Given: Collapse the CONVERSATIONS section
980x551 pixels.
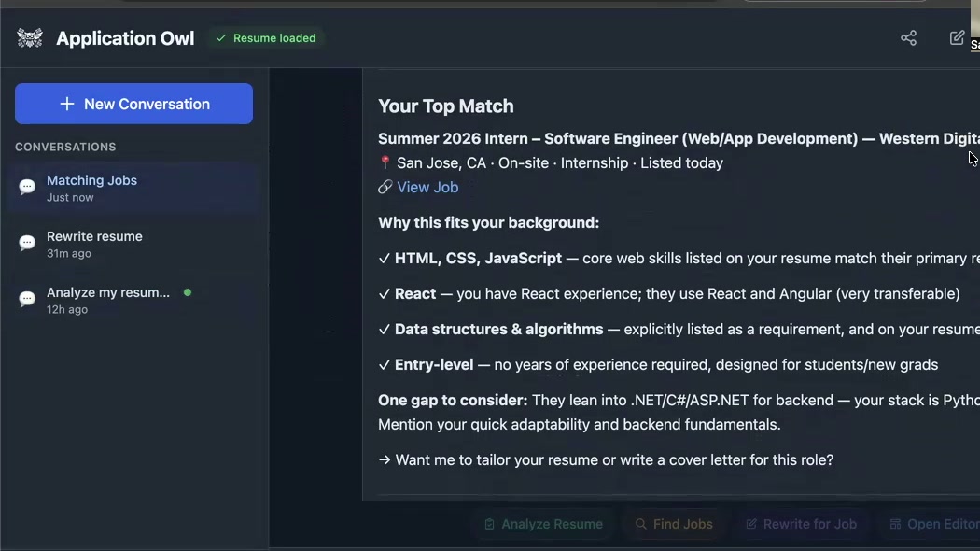Looking at the screenshot, I should coord(65,147).
